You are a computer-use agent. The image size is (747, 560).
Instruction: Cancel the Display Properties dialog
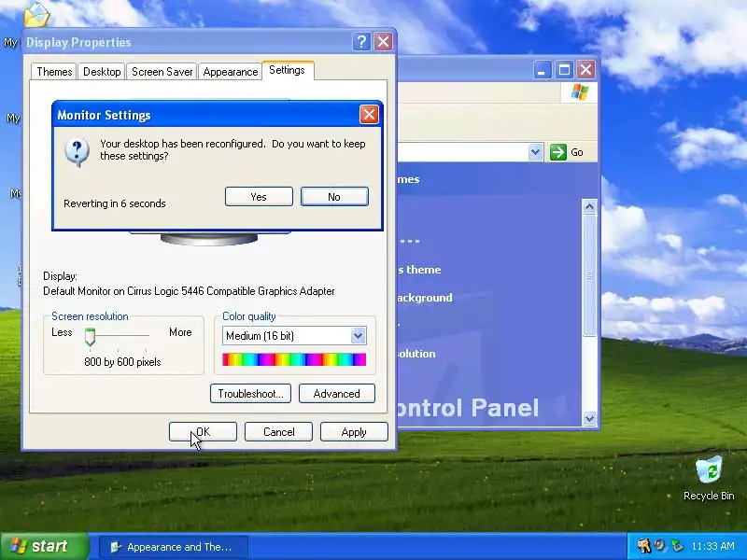pos(278,432)
